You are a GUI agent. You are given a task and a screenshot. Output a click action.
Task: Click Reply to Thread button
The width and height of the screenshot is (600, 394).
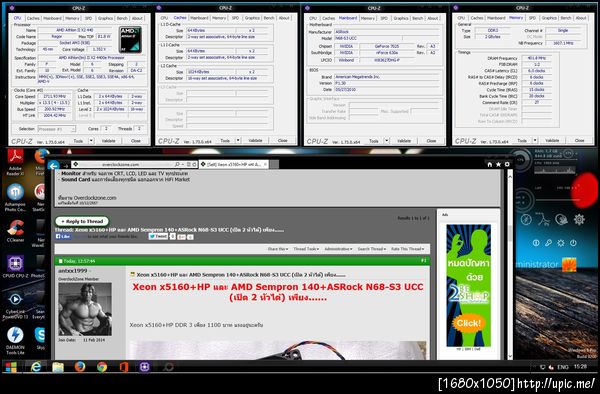[x=82, y=221]
